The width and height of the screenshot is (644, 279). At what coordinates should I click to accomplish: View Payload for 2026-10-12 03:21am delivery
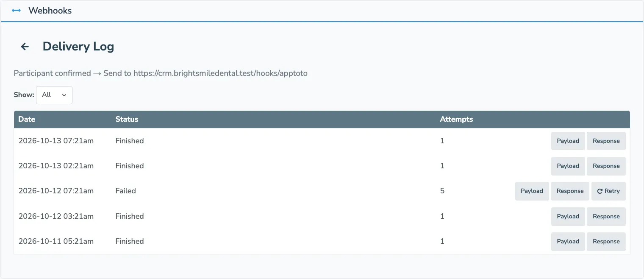568,216
